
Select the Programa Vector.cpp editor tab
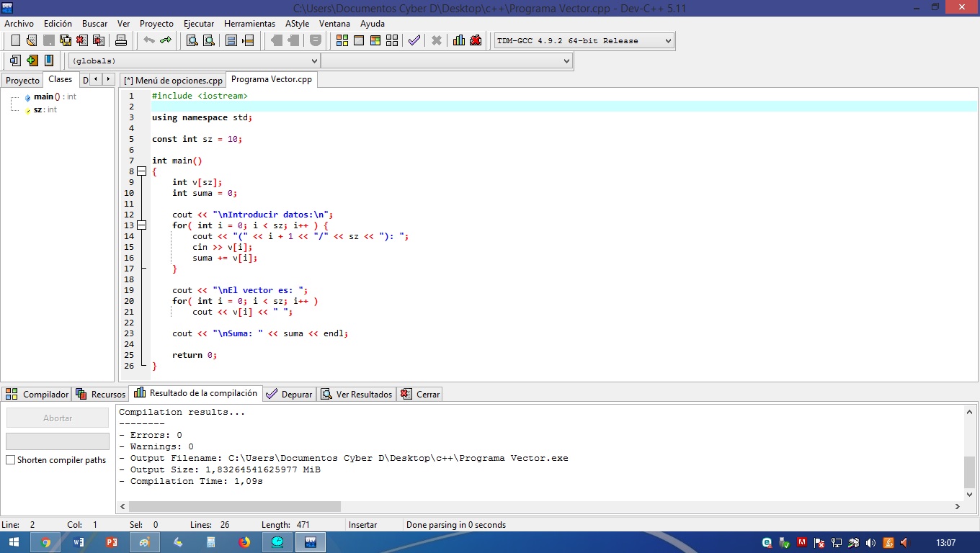(x=272, y=79)
